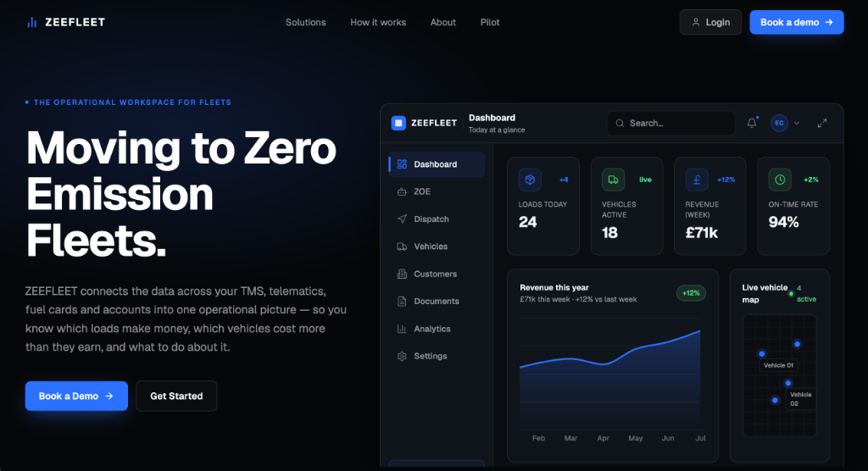The height and width of the screenshot is (471, 868).
Task: Open the notification bell
Action: [x=752, y=123]
